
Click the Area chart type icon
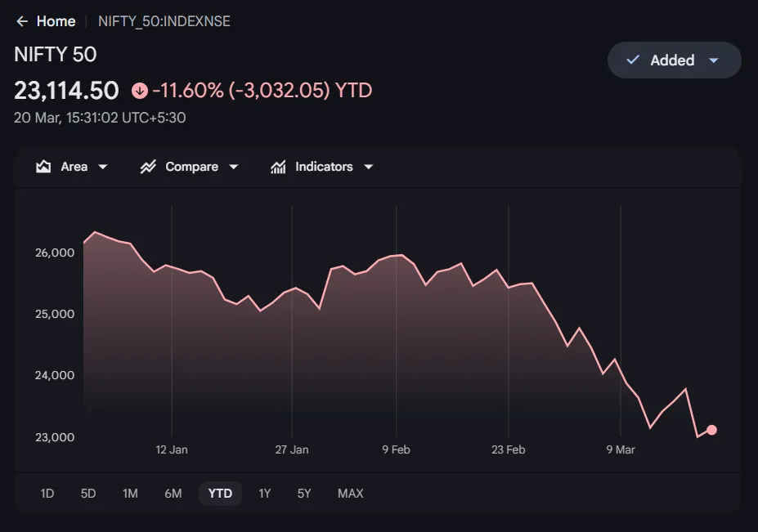[43, 167]
